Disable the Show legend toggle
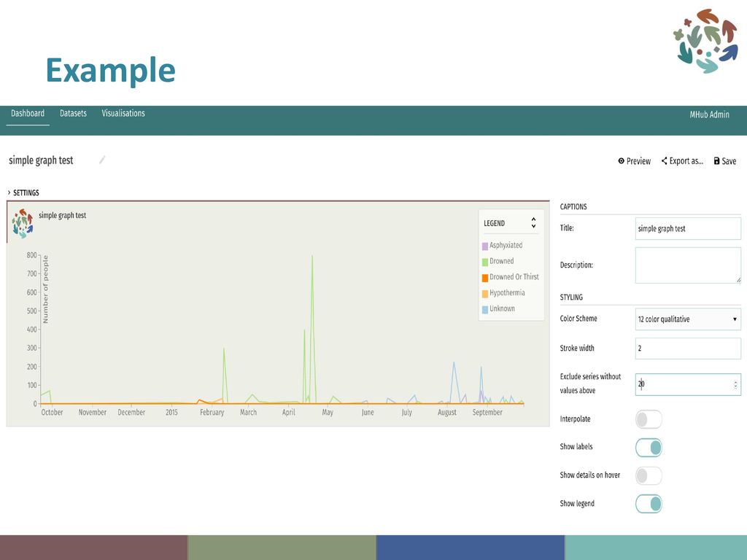Image resolution: width=747 pixels, height=560 pixels. [x=649, y=503]
